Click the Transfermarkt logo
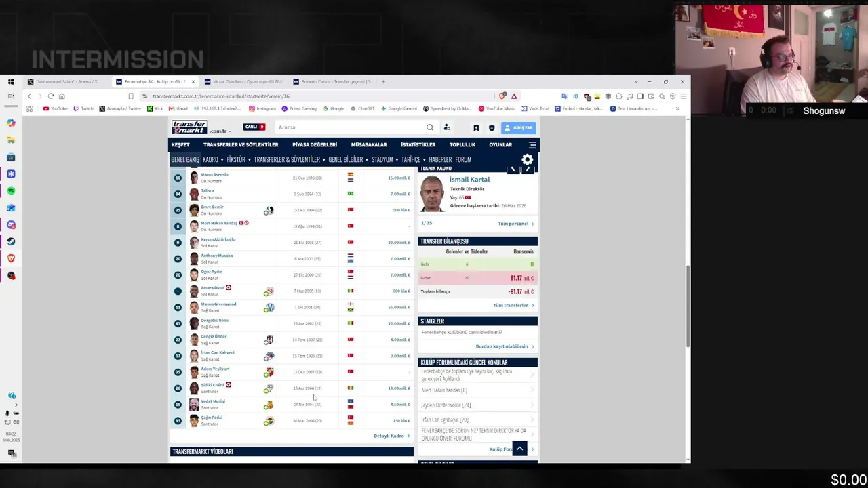868x488 pixels. pos(190,127)
